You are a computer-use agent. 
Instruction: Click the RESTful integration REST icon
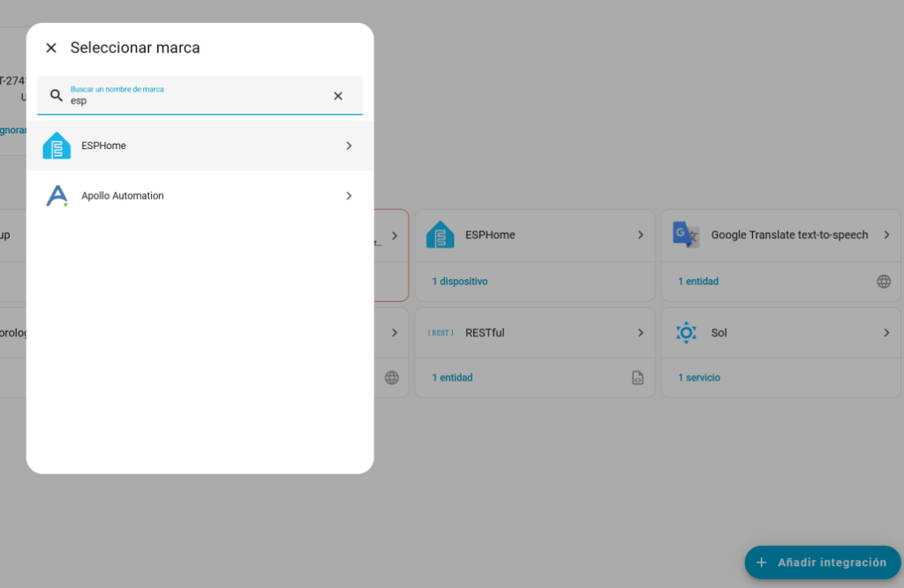[x=441, y=333]
